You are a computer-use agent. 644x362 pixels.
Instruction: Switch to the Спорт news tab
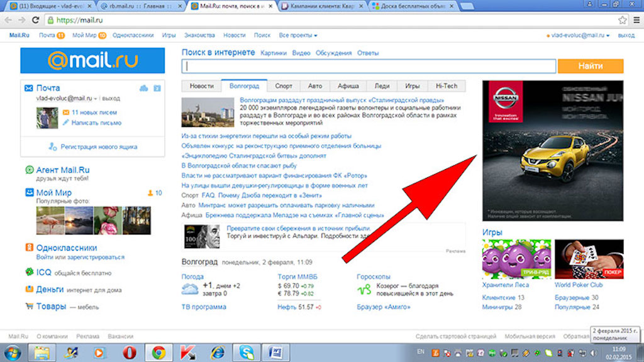(x=284, y=85)
